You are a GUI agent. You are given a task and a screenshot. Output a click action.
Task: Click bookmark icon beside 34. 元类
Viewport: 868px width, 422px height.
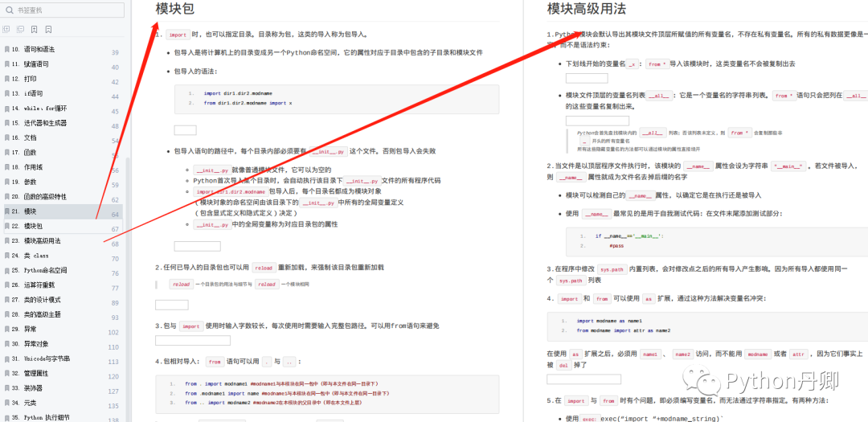tap(6, 403)
